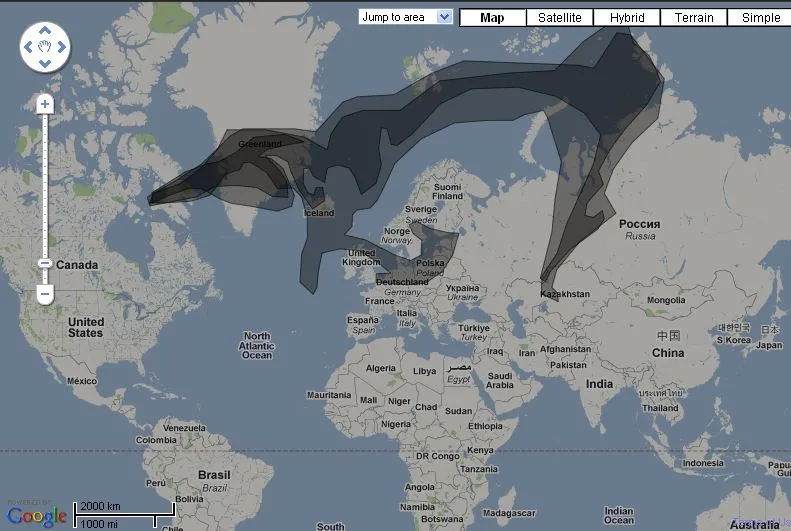791x531 pixels.
Task: Zoom out with the minus button
Action: pos(45,294)
